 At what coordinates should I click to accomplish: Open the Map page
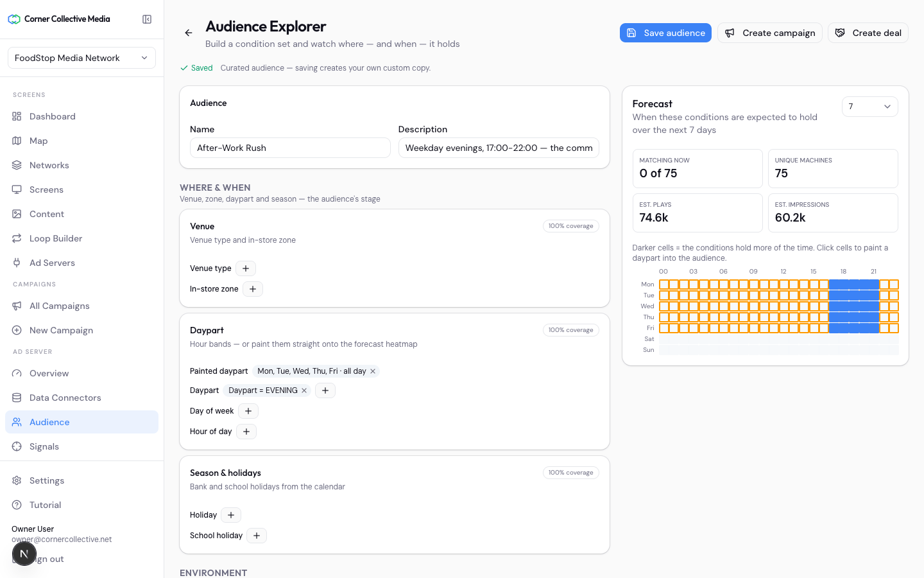click(x=81, y=141)
